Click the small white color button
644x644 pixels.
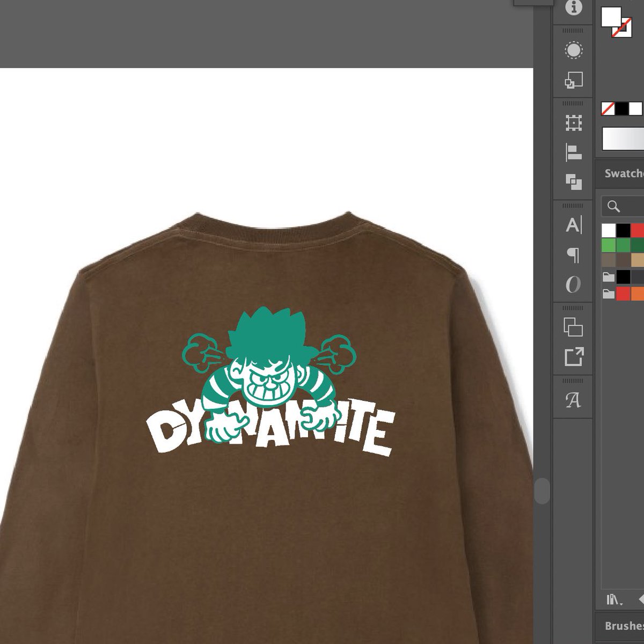coord(635,108)
